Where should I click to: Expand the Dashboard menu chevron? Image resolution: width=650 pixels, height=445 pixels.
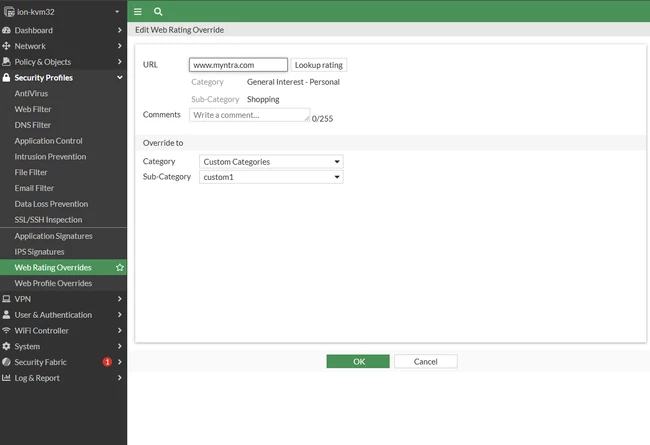(119, 30)
